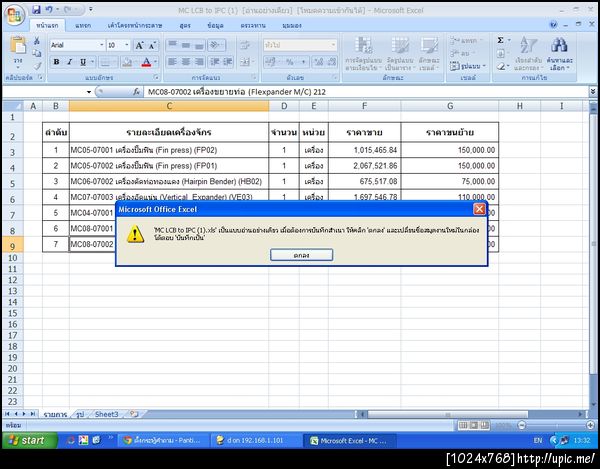The image size is (600, 469).
Task: Switch to the Sheet3 worksheet tab
Action: click(x=106, y=414)
